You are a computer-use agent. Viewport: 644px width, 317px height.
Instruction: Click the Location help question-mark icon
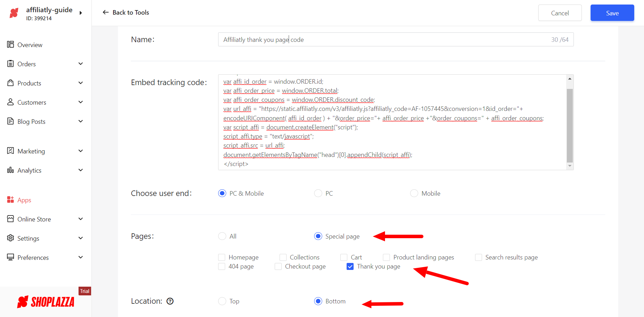[170, 301]
